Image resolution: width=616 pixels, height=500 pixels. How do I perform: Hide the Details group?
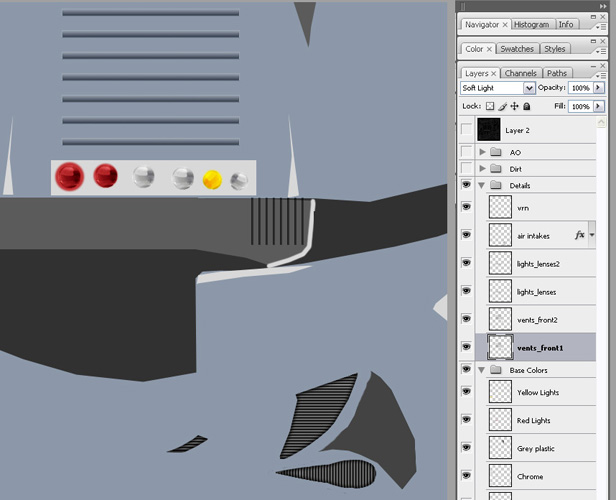click(x=466, y=186)
